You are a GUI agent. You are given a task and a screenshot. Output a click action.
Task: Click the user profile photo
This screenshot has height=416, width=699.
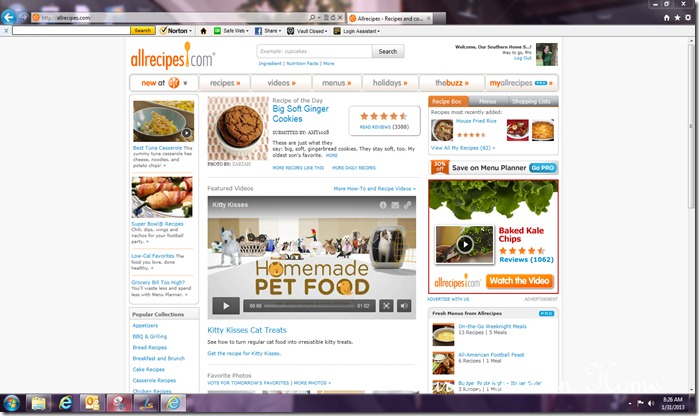pyautogui.click(x=547, y=54)
